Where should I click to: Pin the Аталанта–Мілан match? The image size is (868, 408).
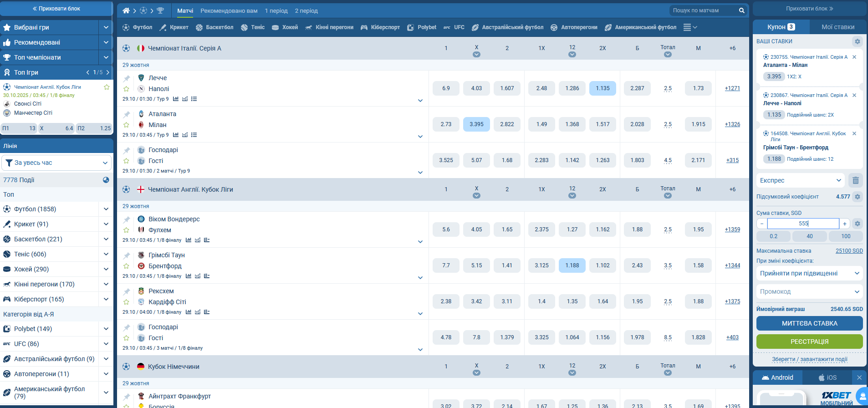[127, 114]
